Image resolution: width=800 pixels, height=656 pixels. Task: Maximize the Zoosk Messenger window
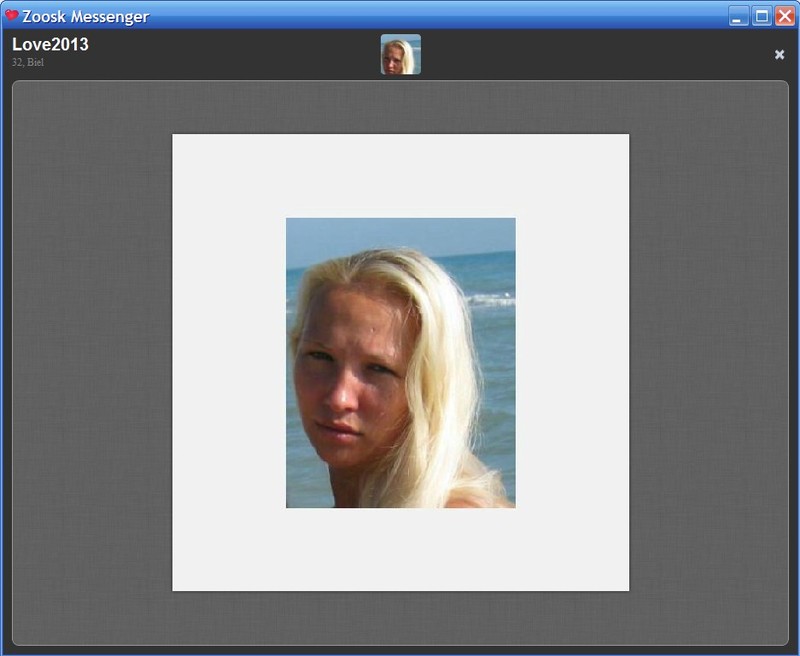click(x=761, y=16)
